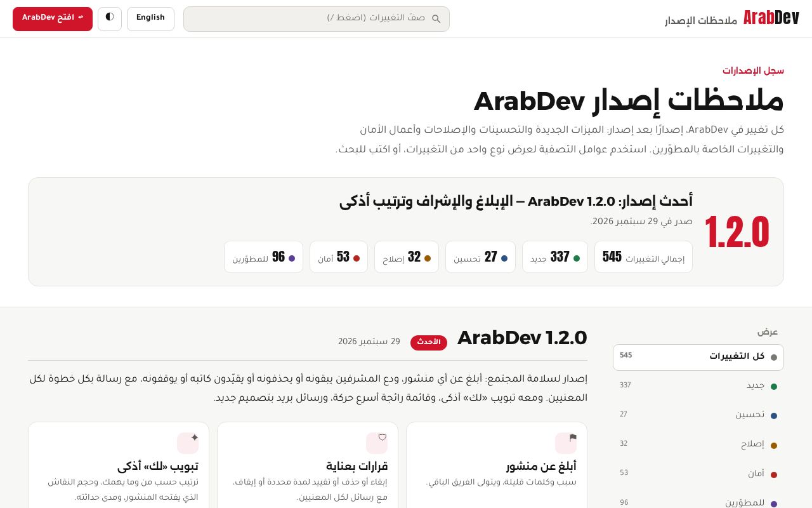The width and height of the screenshot is (812, 508).
Task: Click the الأحدث red badge
Action: [x=429, y=343]
